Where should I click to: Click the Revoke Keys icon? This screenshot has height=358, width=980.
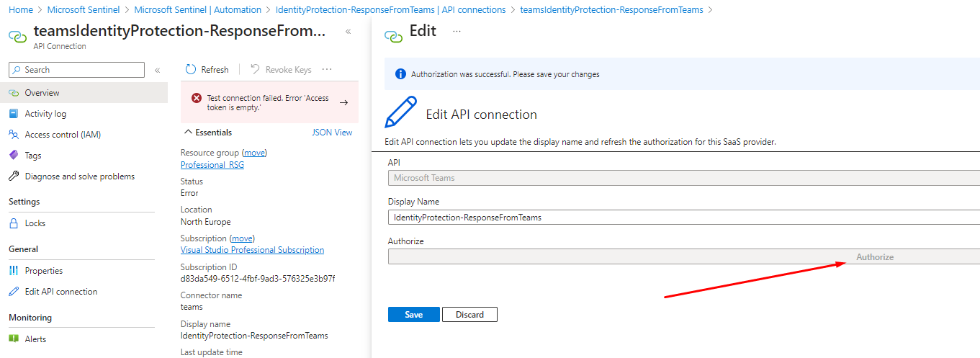[255, 70]
